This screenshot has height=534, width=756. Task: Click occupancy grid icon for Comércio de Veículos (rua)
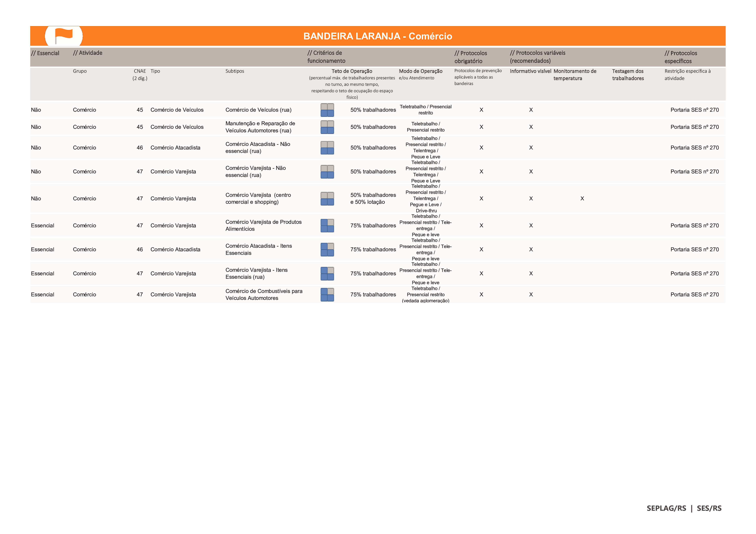[x=327, y=110]
